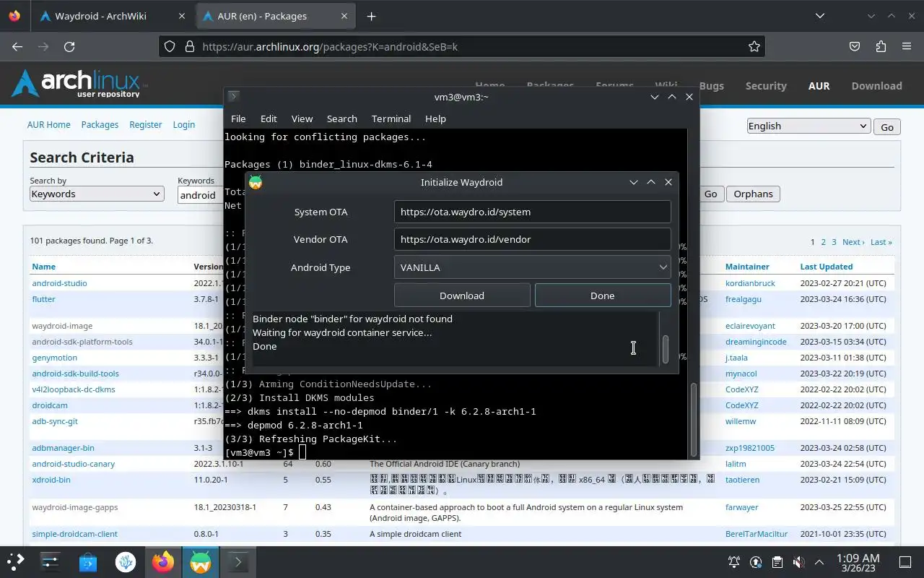This screenshot has width=924, height=578.
Task: Open the Security navigation link
Action: (x=766, y=85)
